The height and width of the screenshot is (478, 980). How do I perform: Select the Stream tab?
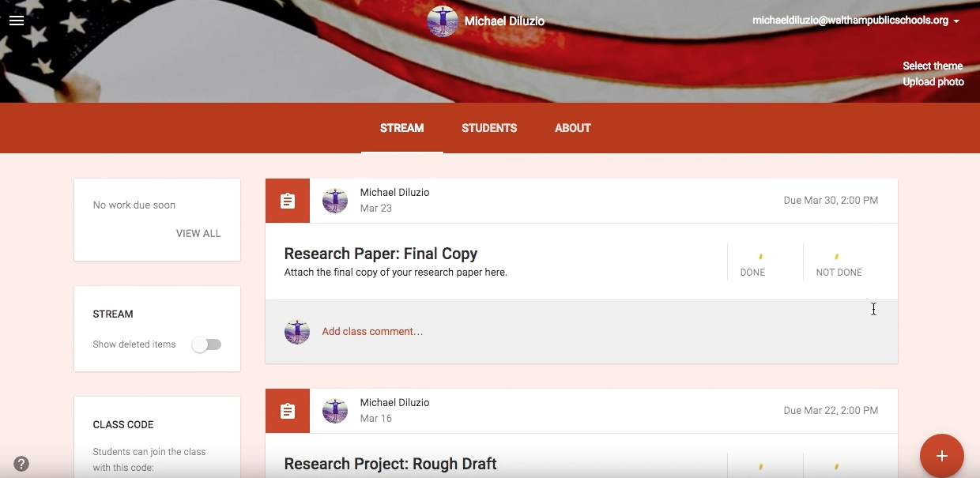(401, 128)
